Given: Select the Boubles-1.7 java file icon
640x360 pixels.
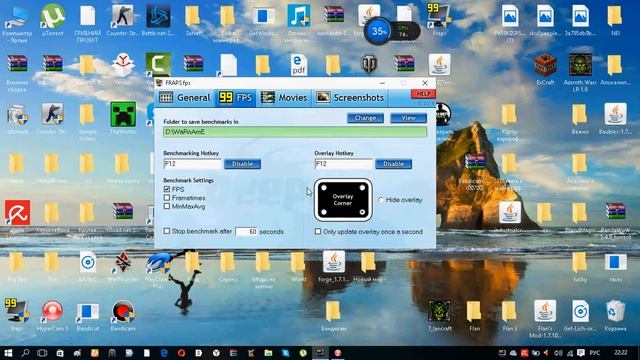Looking at the screenshot, I should [x=615, y=118].
